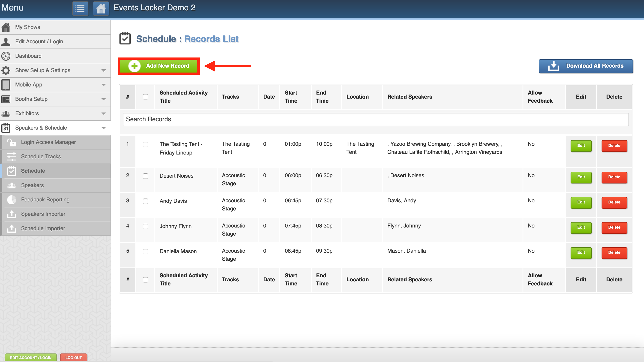Click the Speakers group icon in submenu
The height and width of the screenshot is (362, 644).
point(11,185)
